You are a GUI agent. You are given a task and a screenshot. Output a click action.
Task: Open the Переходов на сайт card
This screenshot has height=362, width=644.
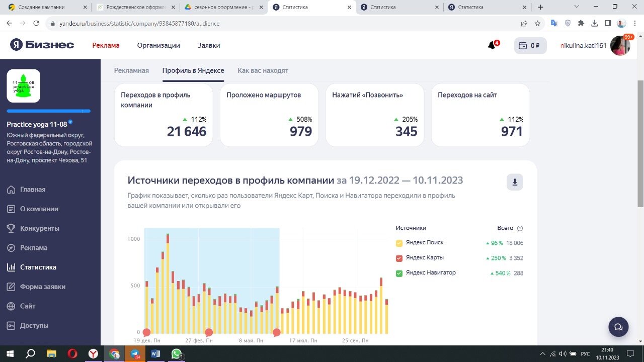tap(480, 115)
